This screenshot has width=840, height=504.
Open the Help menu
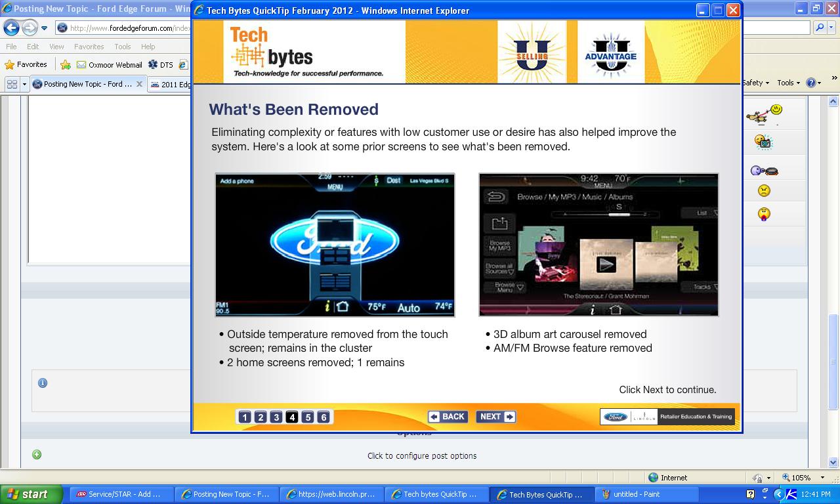pyautogui.click(x=148, y=47)
